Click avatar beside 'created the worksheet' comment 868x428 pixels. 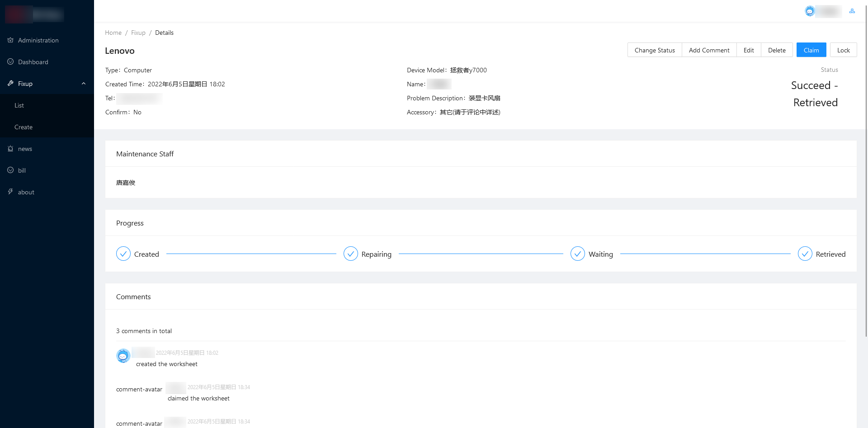[123, 356]
